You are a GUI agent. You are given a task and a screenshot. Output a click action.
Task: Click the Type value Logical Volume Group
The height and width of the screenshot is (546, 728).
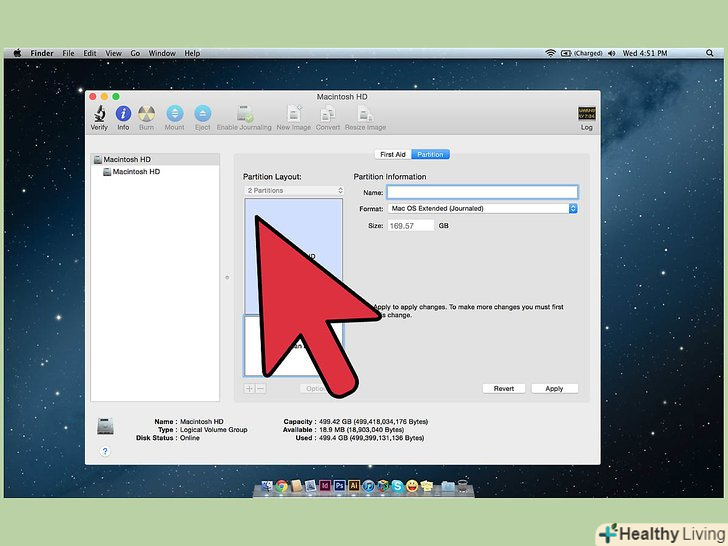pyautogui.click(x=214, y=430)
